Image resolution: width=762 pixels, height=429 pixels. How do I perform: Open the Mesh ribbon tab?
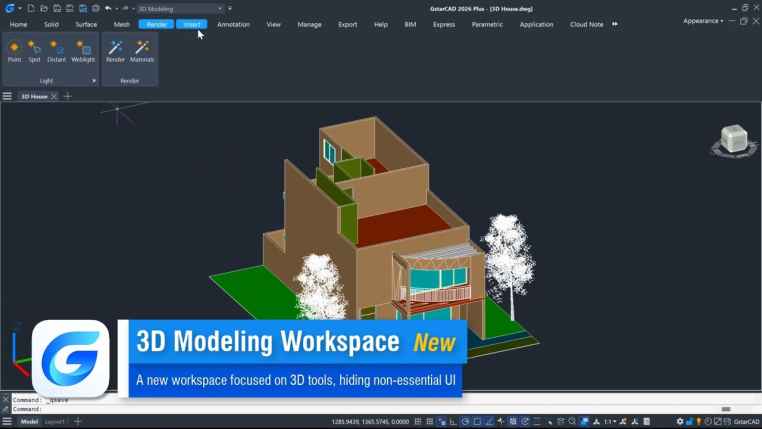[x=121, y=24]
